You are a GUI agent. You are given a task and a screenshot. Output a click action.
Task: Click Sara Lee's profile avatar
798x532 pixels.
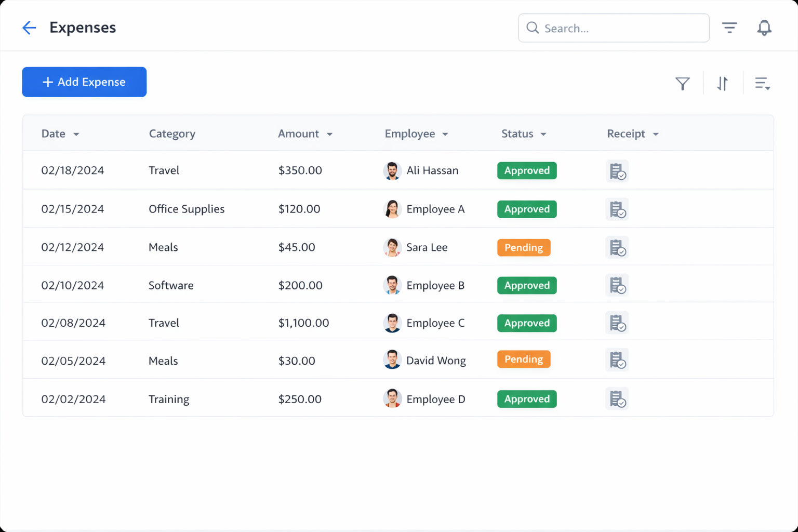[x=392, y=247]
